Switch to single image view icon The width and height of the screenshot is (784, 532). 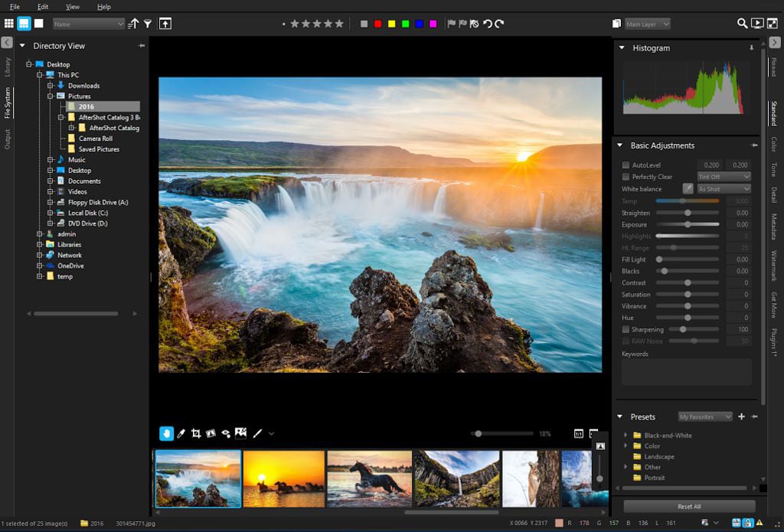tap(38, 24)
